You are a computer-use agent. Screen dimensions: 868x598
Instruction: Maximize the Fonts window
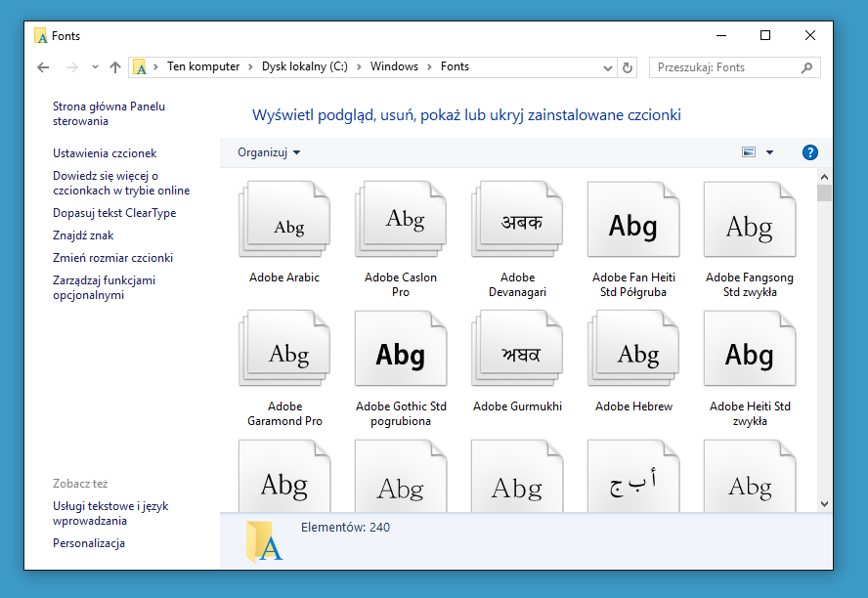765,35
